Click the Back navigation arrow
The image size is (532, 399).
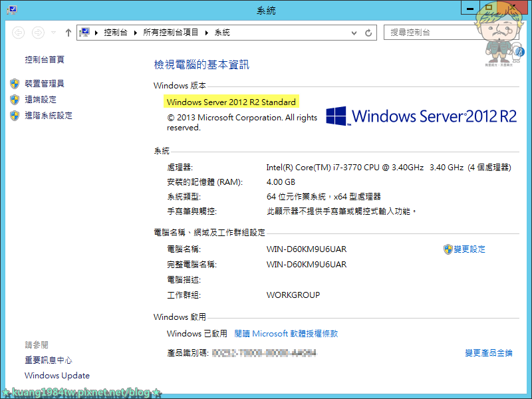pos(19,33)
